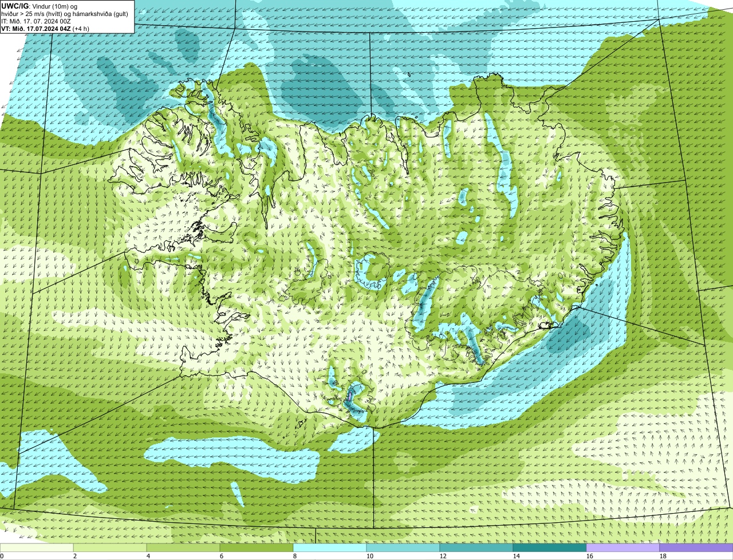
Task: Click the '0' label under the color scale
Action: click(2, 556)
